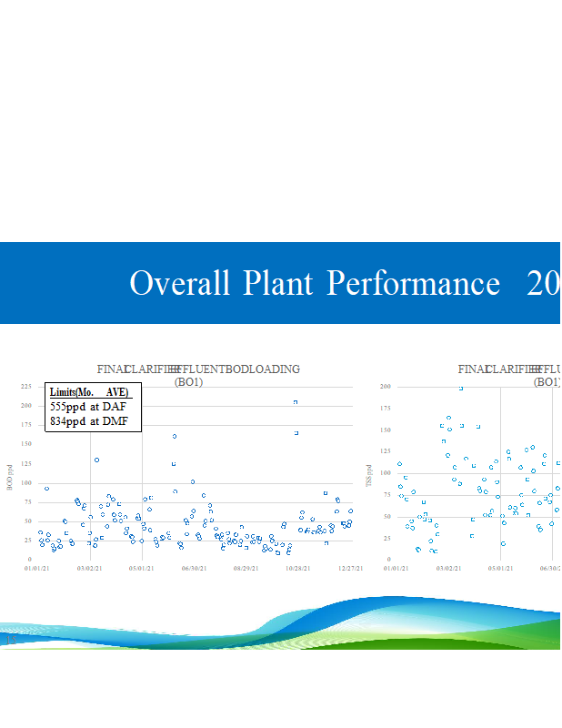Select '834ppd at DMF' limit text
562x728 pixels.
pos(88,421)
